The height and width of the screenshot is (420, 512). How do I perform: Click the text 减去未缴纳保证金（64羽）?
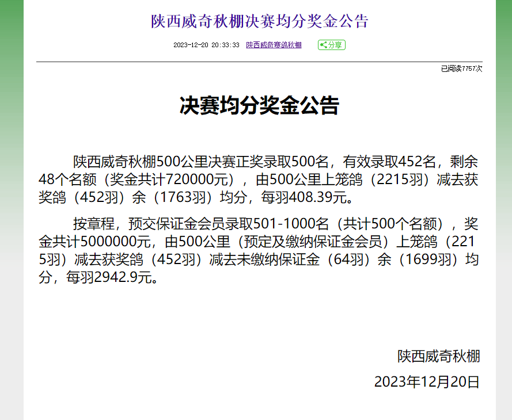click(286, 259)
